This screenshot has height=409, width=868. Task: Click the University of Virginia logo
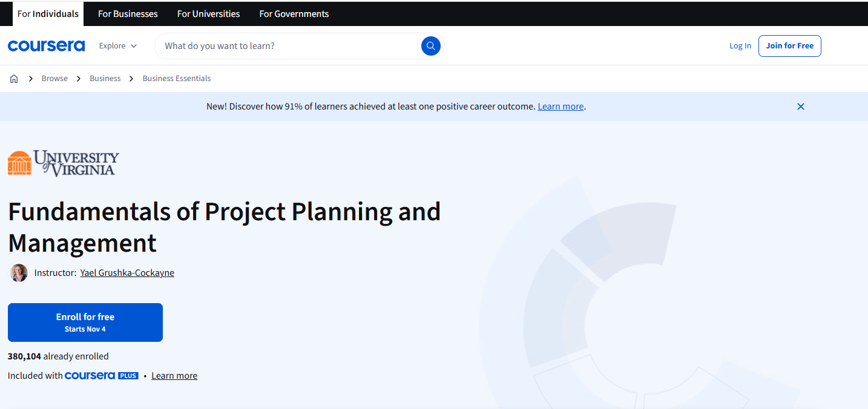point(62,163)
